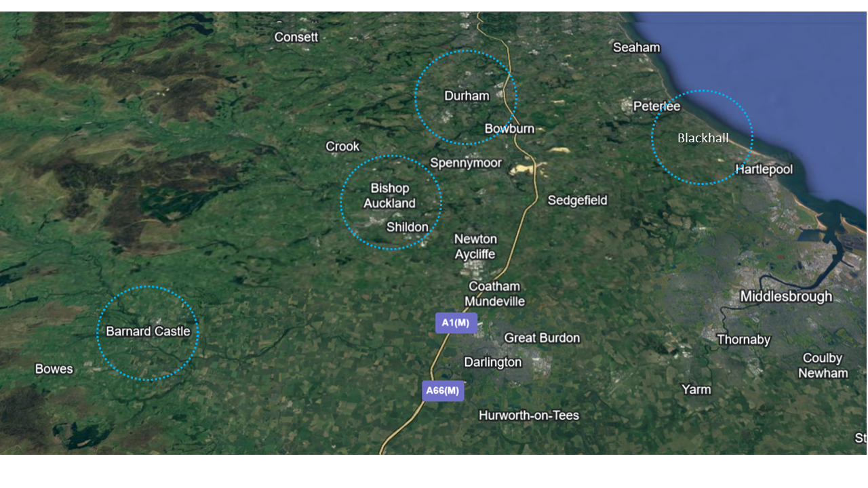
Task: Click the Shildon town label
Action: (408, 227)
